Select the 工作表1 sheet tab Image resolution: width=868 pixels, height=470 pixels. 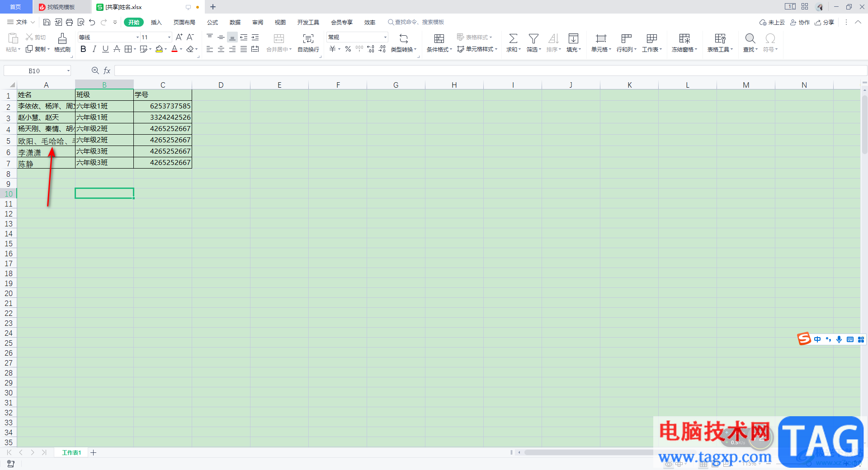click(x=71, y=452)
